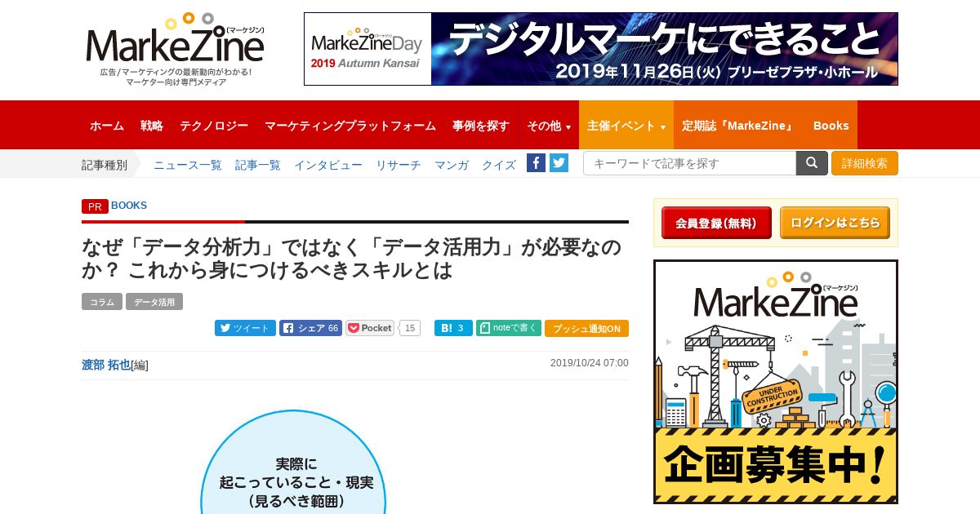Click 詳細検索 button
980x514 pixels.
pyautogui.click(x=865, y=163)
